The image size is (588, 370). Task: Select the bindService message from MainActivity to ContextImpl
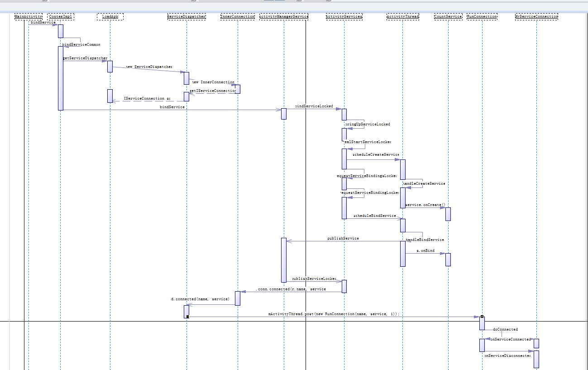click(x=43, y=22)
